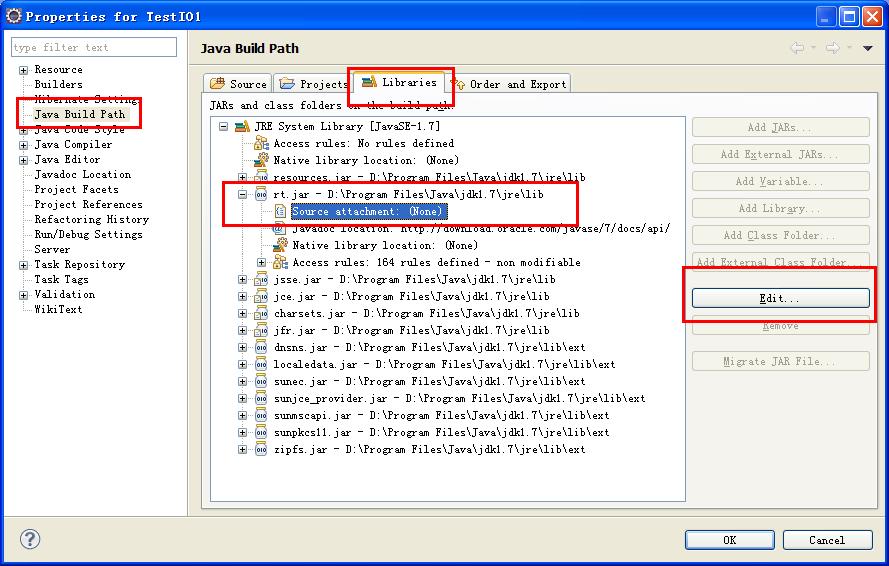This screenshot has height=566, width=889.
Task: Click the sunpkcs11.jar file icon
Action: 261,432
